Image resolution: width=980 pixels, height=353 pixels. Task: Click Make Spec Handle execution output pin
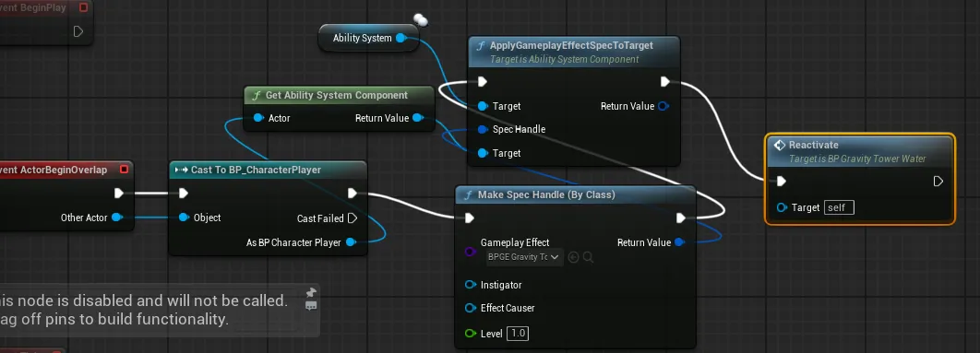coord(681,218)
